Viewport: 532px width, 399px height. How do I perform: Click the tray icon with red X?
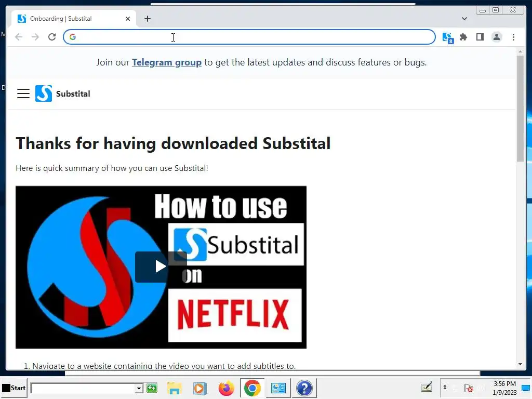[x=469, y=388]
